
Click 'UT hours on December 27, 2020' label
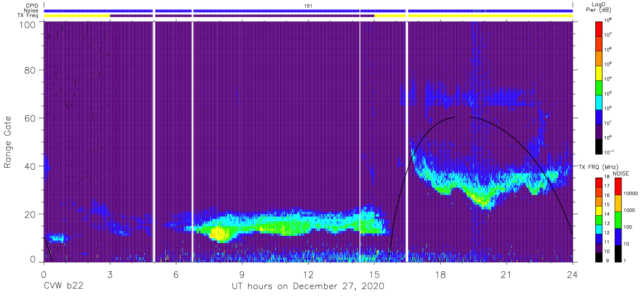pyautogui.click(x=308, y=287)
